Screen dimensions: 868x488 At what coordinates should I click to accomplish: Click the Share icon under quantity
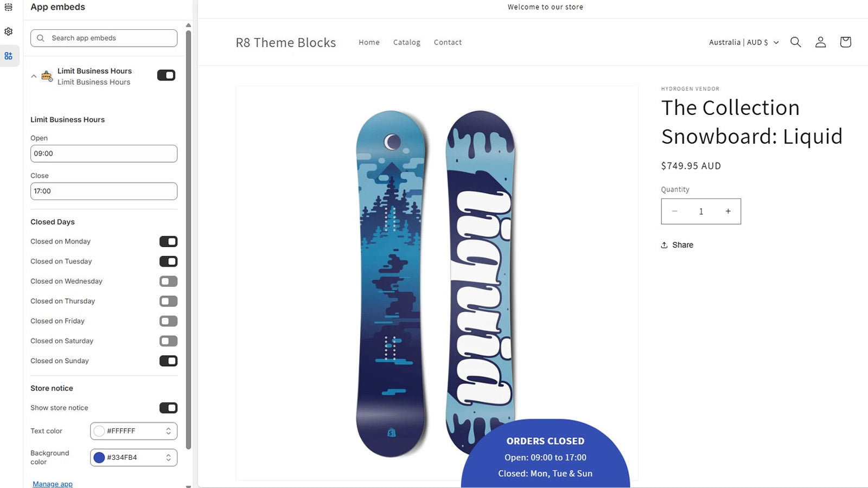coord(664,245)
